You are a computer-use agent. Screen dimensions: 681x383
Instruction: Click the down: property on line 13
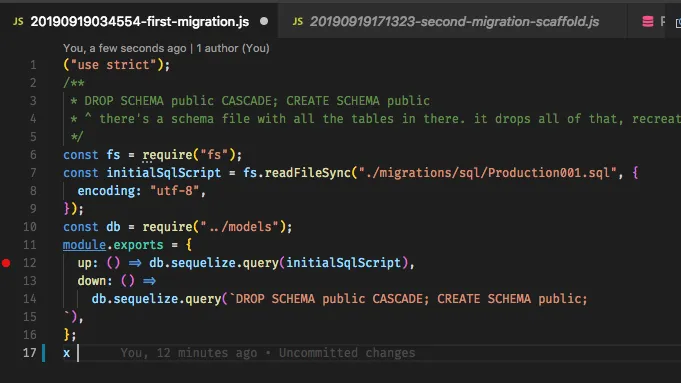(x=95, y=281)
